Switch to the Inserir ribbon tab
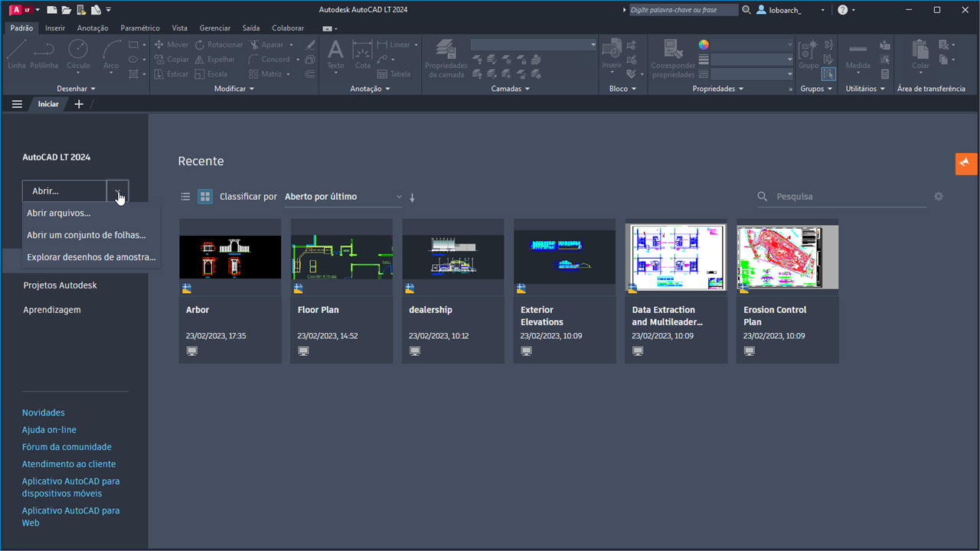 [x=55, y=28]
